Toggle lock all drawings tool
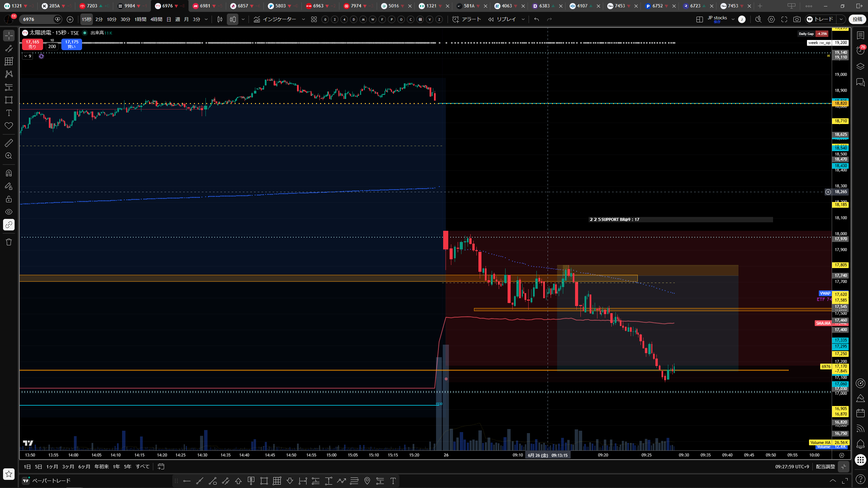The height and width of the screenshot is (488, 868). 9,199
